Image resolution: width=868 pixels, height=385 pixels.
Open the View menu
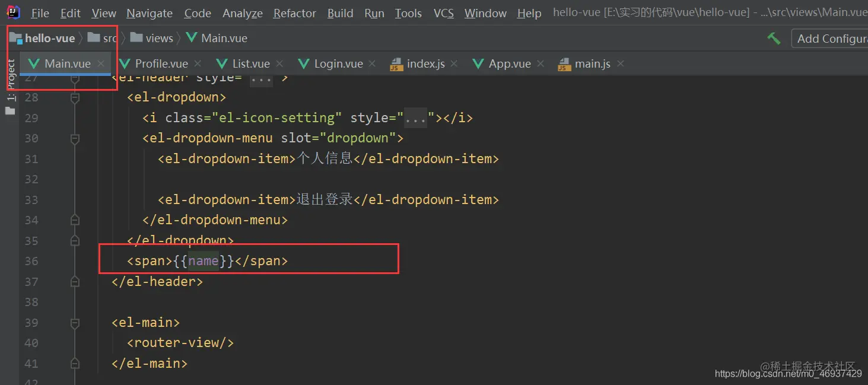(x=104, y=13)
